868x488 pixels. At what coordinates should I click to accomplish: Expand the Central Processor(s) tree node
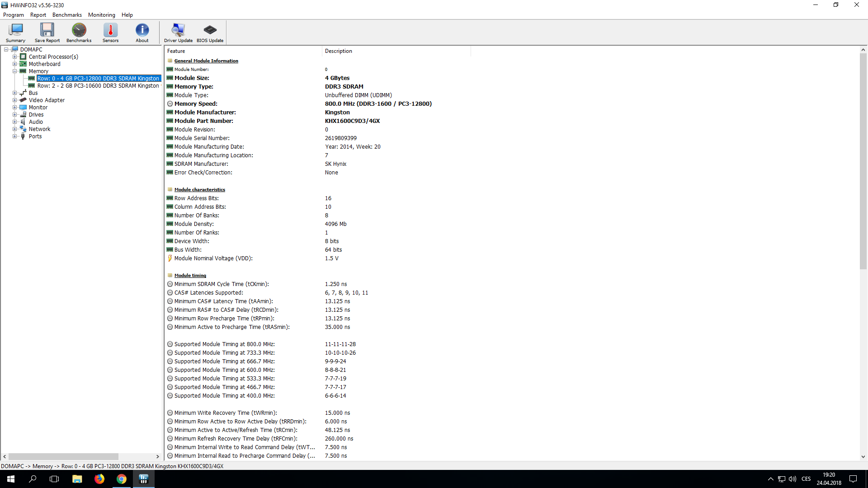[x=15, y=57]
